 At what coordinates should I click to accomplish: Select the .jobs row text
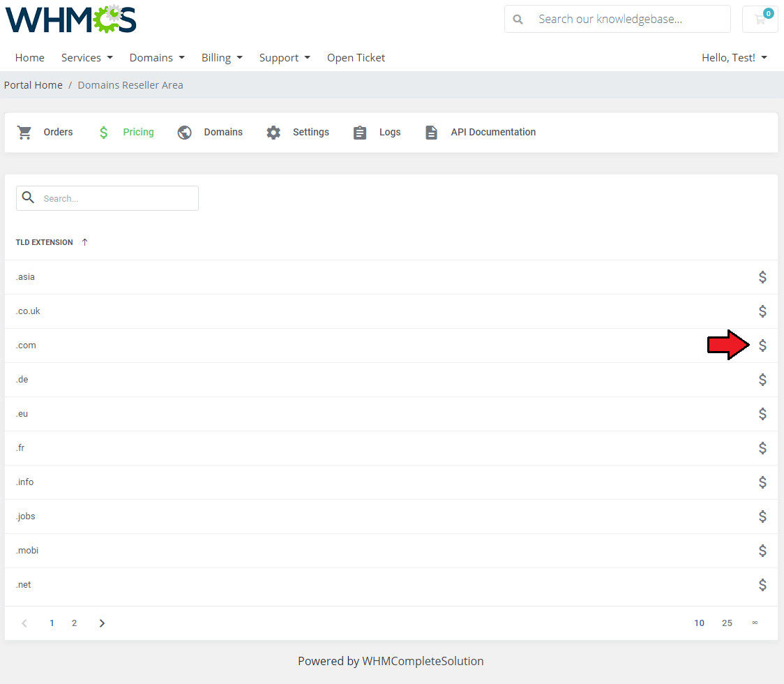[26, 516]
